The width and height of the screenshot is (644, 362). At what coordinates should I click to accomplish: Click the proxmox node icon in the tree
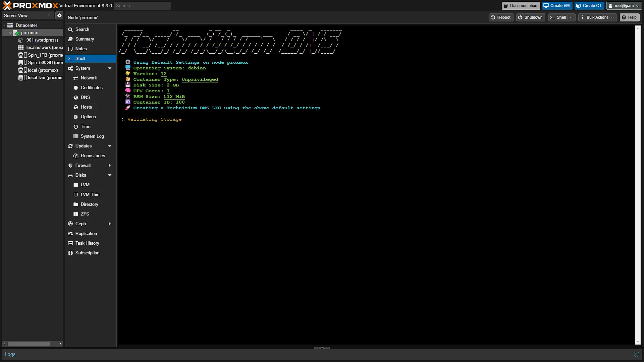click(x=16, y=33)
